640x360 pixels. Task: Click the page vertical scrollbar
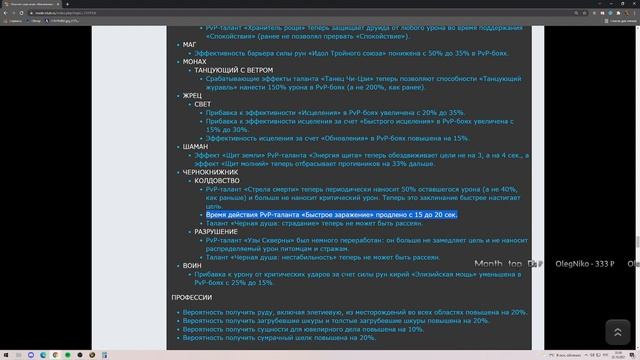pyautogui.click(x=638, y=188)
